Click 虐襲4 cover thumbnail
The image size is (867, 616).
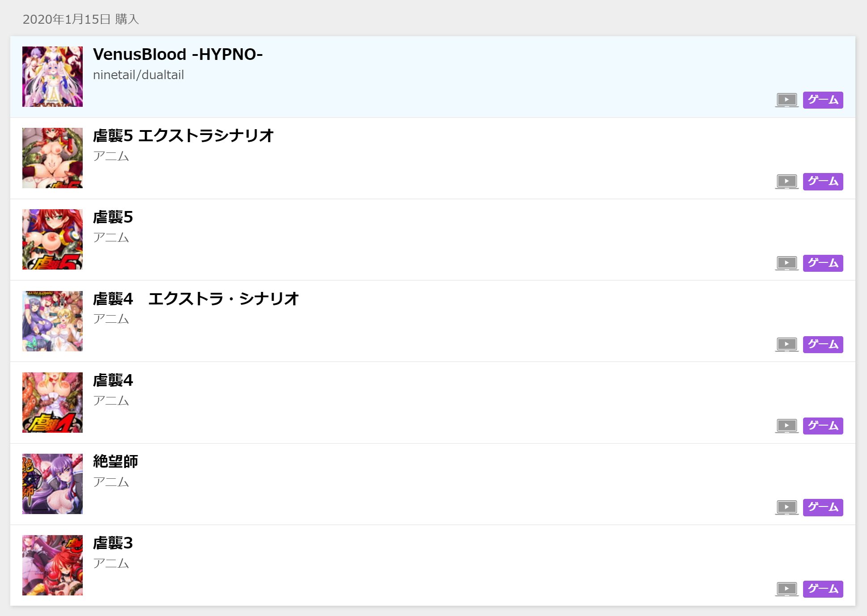pyautogui.click(x=52, y=402)
